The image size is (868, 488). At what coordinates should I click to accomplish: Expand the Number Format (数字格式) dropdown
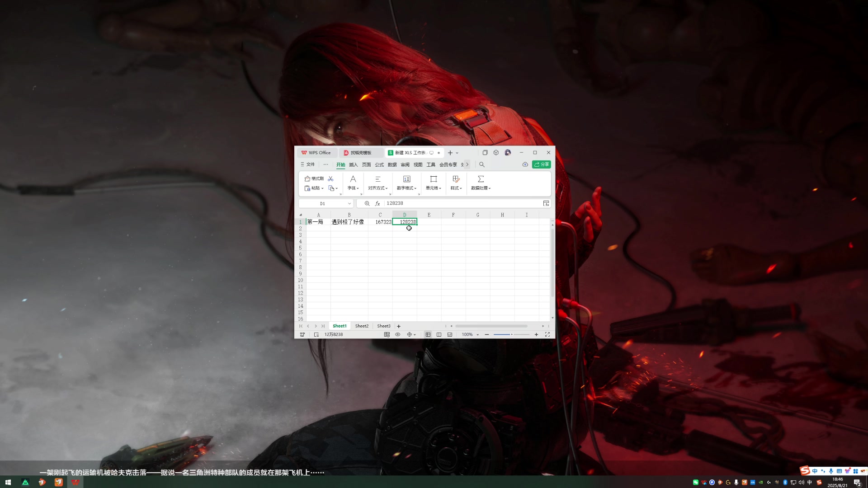coord(407,188)
